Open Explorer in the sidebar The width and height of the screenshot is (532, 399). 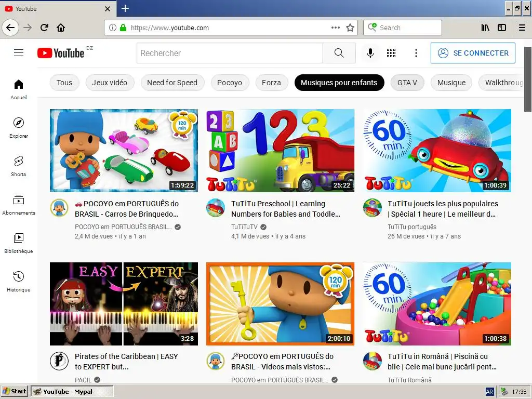tap(19, 128)
